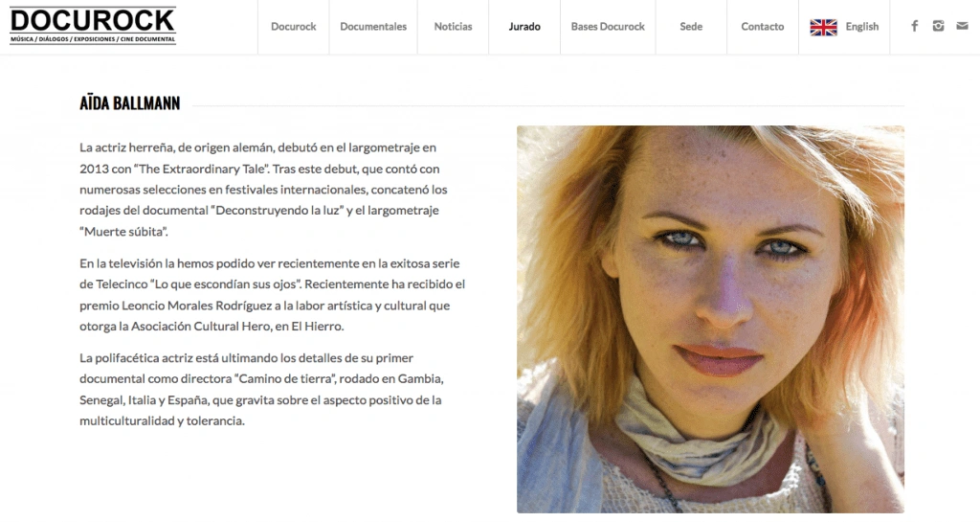The height and width of the screenshot is (522, 980).
Task: Open the Docurock menu item
Action: coord(293,26)
